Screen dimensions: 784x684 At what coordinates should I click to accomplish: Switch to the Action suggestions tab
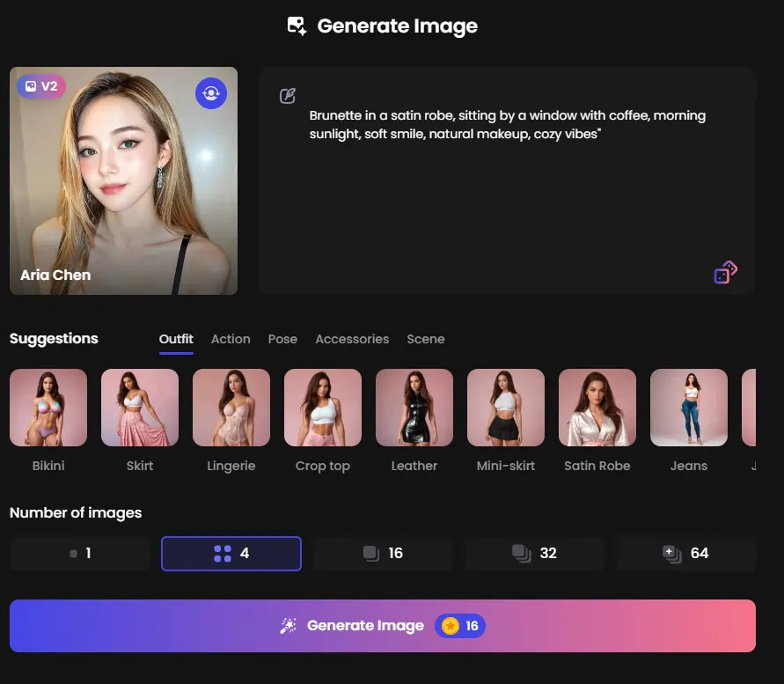click(x=231, y=339)
